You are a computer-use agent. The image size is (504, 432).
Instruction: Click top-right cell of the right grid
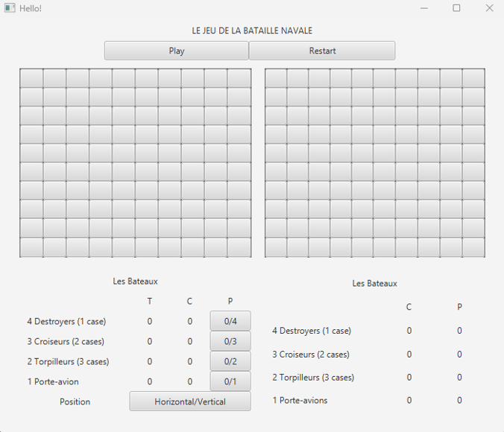click(473, 78)
